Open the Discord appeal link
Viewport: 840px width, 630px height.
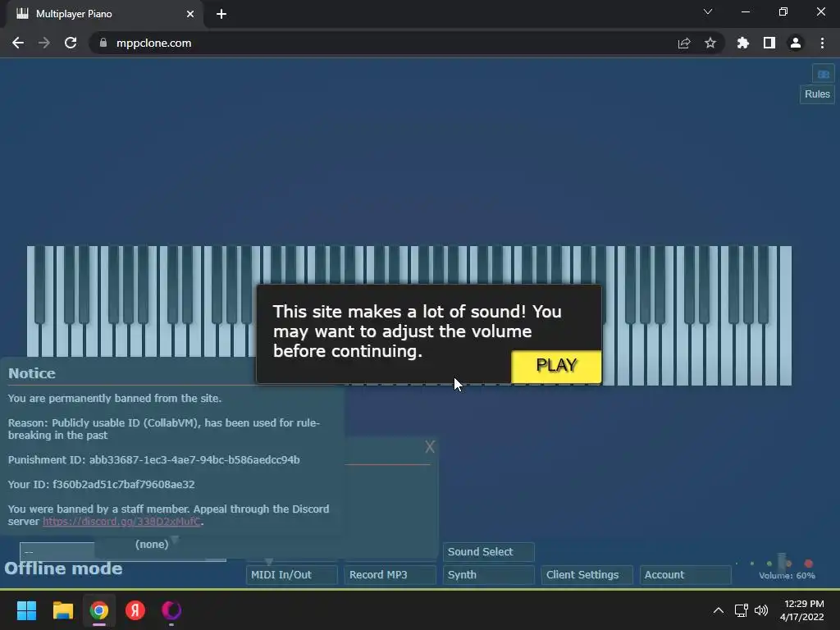[121, 521]
